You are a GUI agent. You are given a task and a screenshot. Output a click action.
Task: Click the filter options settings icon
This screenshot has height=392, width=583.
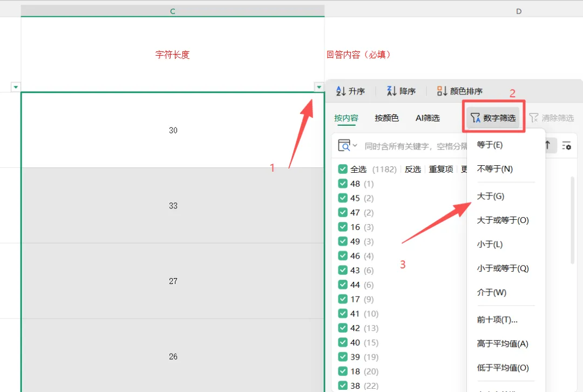point(566,146)
